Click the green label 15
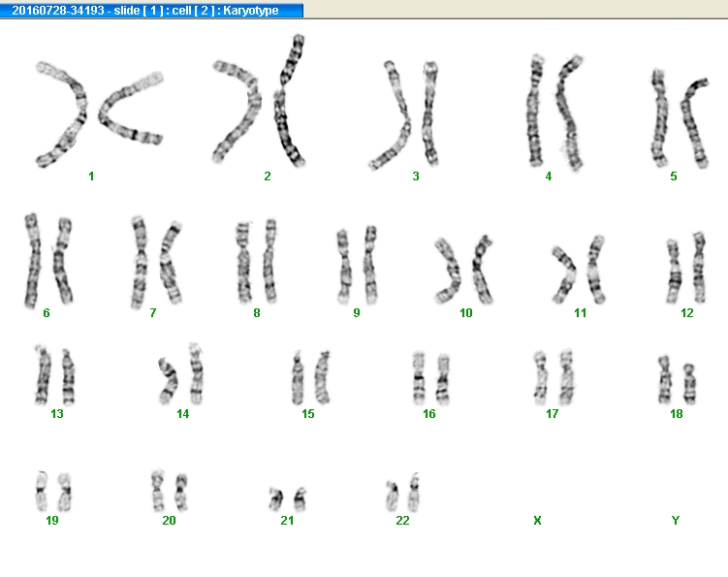Screen dimensions: 728x577 [x=308, y=414]
